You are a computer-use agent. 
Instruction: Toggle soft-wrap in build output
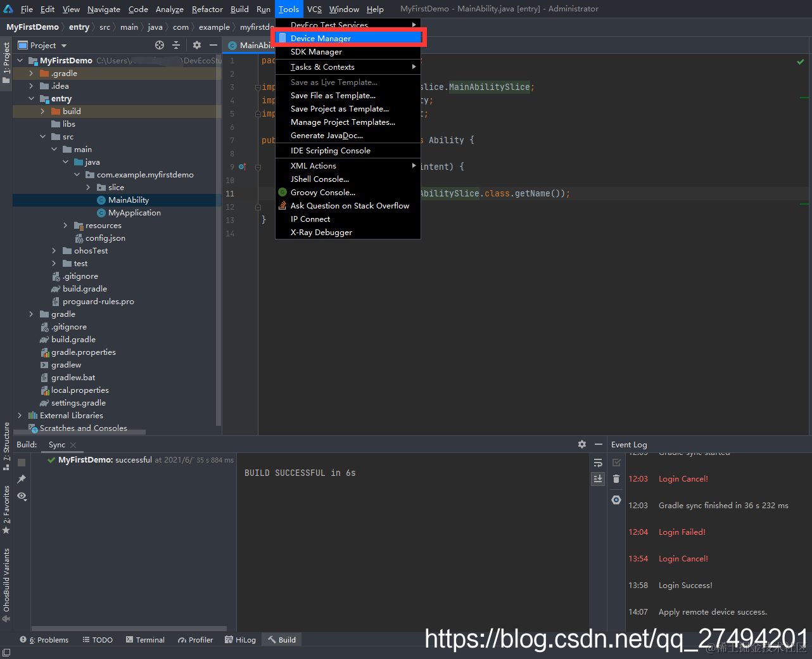coord(598,463)
